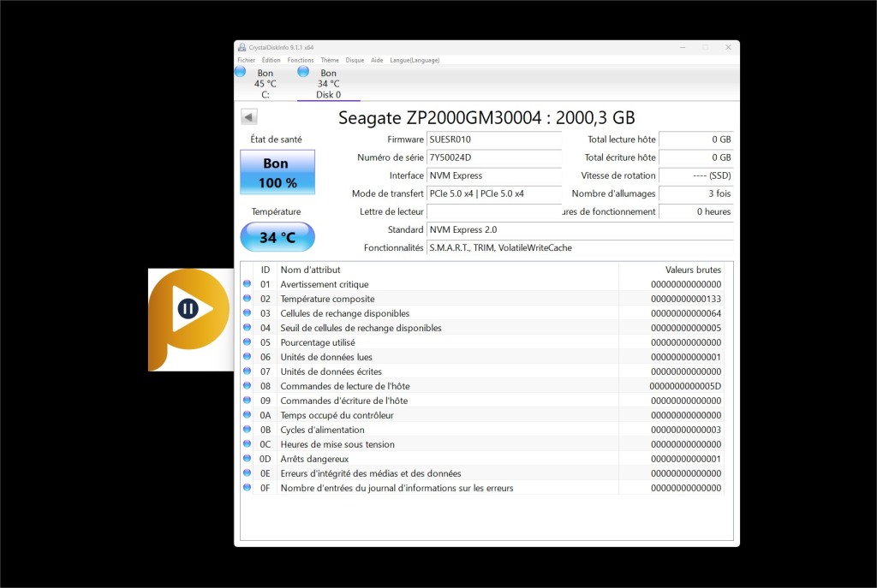877x588 pixels.
Task: Click the 34 °C temperature button
Action: [x=277, y=237]
